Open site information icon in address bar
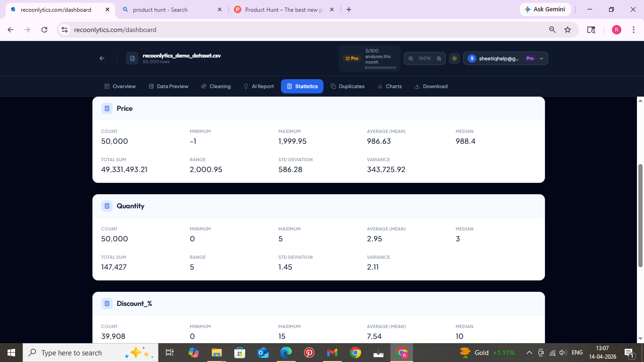The height and width of the screenshot is (362, 644). 65,30
